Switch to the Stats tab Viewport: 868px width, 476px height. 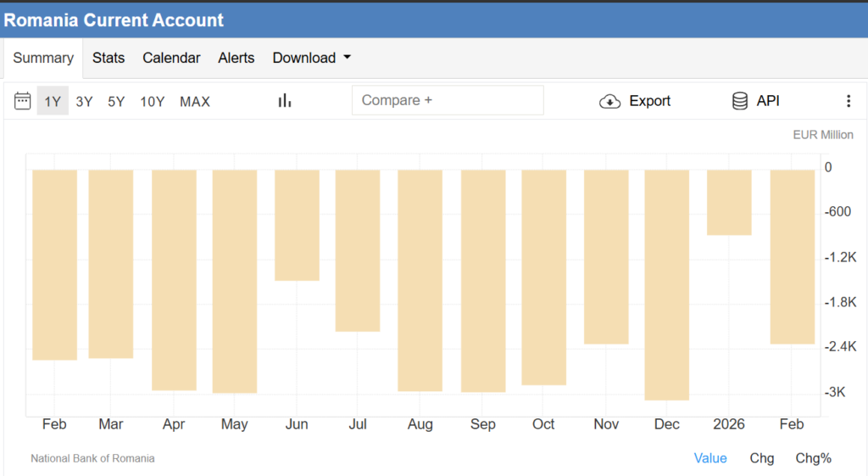108,58
